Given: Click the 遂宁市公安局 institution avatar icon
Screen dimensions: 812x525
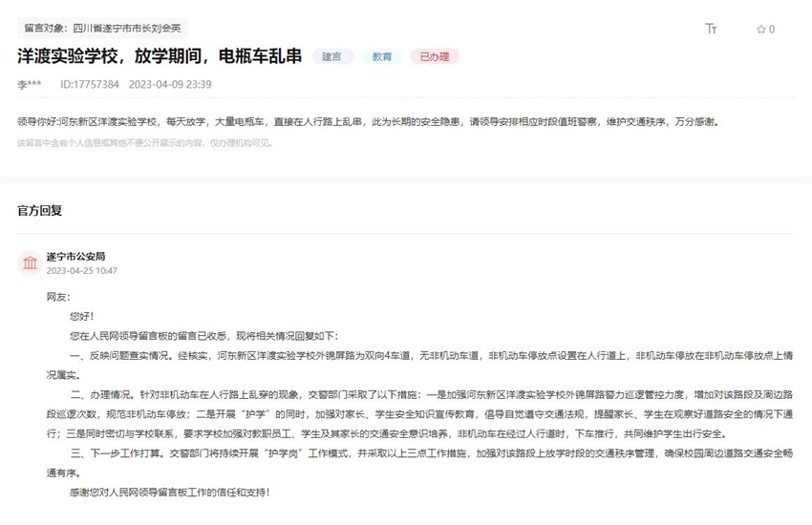Looking at the screenshot, I should [30, 263].
